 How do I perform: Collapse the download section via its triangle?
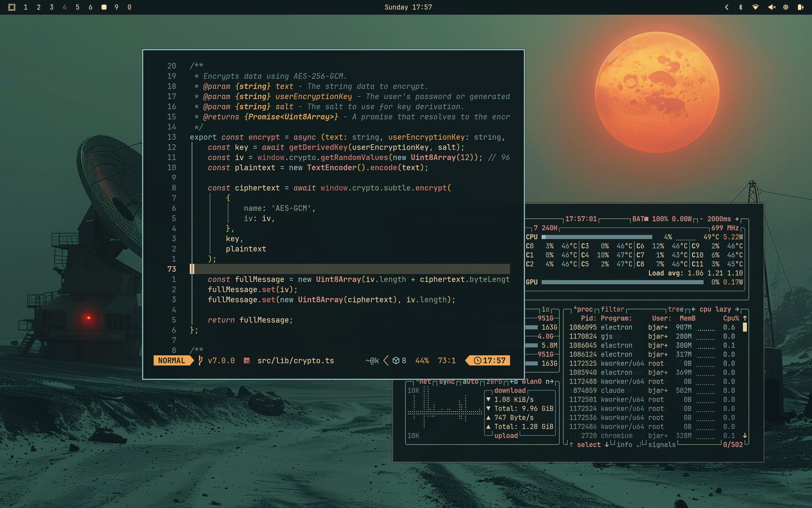pos(489,399)
